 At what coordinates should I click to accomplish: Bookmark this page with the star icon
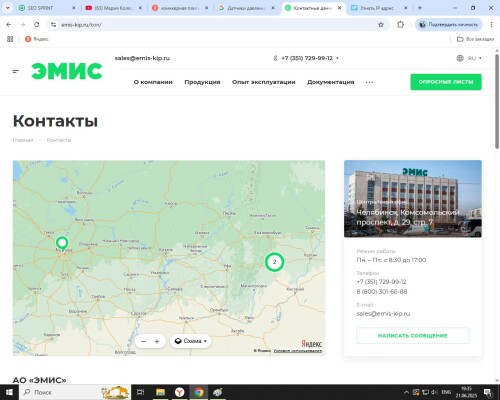[x=381, y=25]
